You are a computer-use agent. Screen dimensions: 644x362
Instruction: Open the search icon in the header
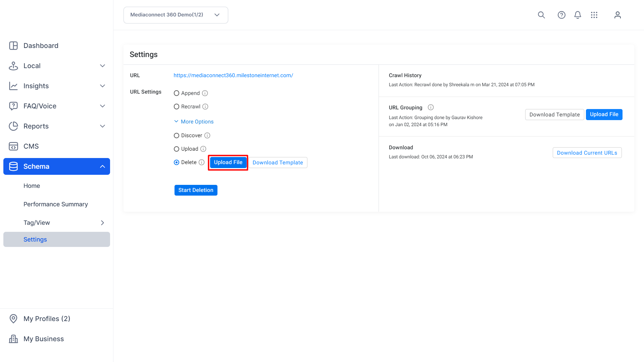click(541, 15)
